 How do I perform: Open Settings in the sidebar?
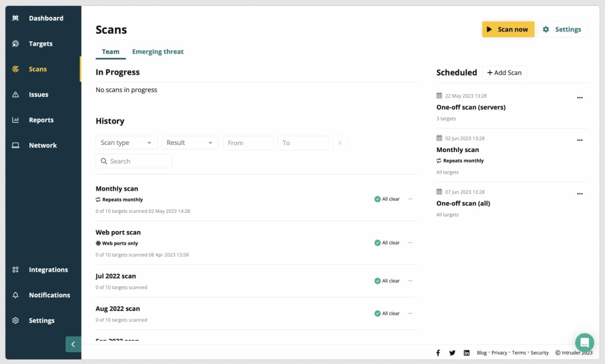click(41, 321)
